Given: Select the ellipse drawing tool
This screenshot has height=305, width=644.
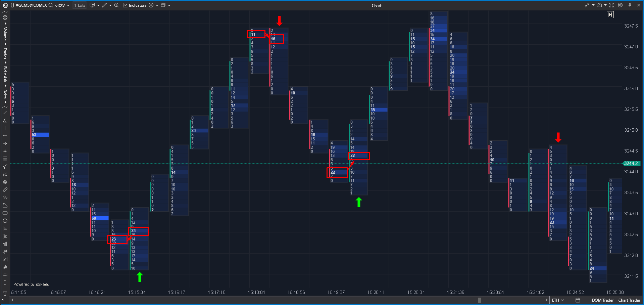Looking at the screenshot, I should [5, 221].
